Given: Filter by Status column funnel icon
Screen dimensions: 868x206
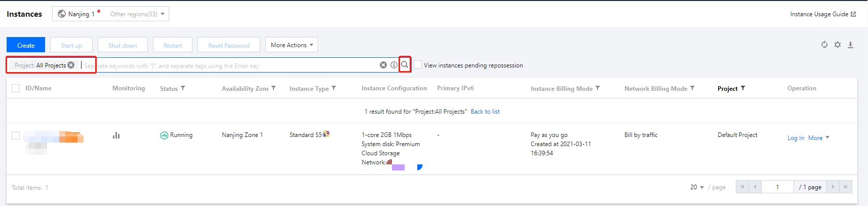Looking at the screenshot, I should pyautogui.click(x=183, y=88).
